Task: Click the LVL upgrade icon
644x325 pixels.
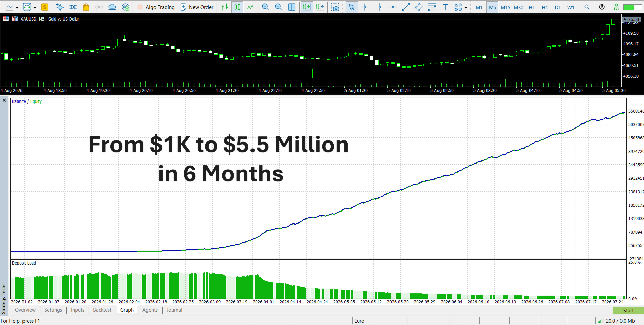Action: pyautogui.click(x=616, y=7)
